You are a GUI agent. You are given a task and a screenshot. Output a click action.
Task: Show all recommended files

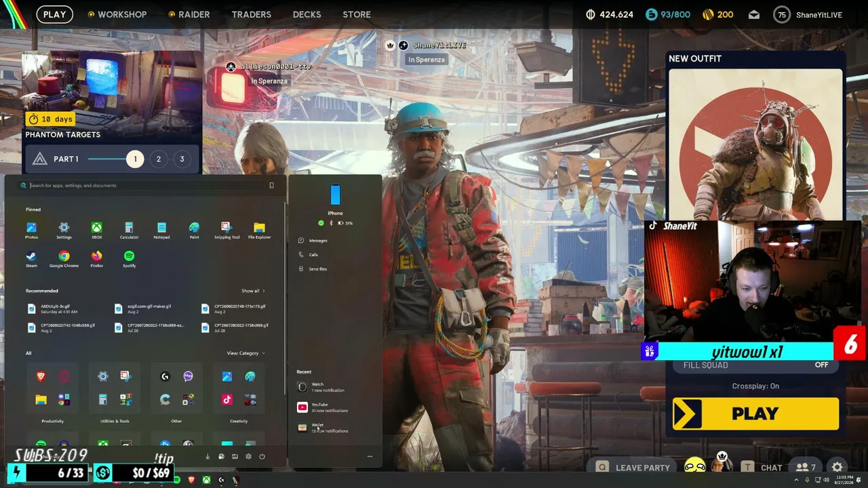pyautogui.click(x=253, y=291)
